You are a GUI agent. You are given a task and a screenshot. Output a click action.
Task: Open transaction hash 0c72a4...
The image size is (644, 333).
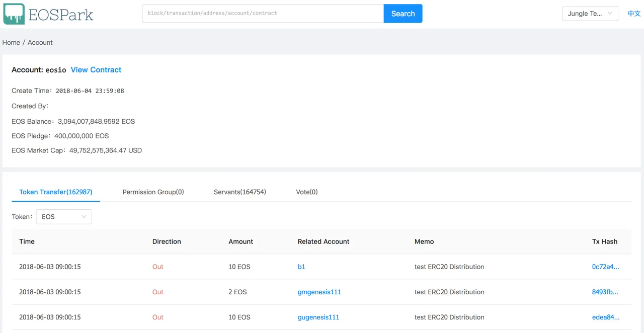(606, 267)
